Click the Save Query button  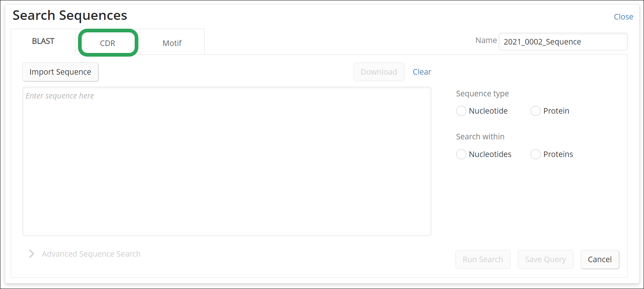point(545,260)
